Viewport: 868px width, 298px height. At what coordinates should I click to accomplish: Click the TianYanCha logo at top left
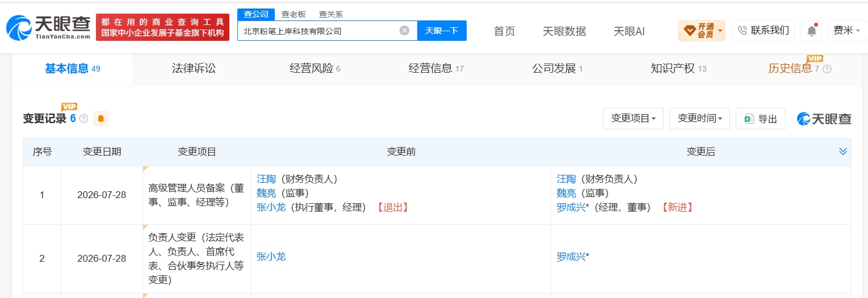[48, 27]
